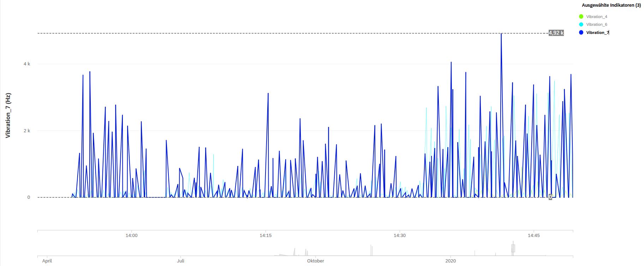
Task: Click the Vibration_7 (Hz) axis title
Action: point(8,115)
